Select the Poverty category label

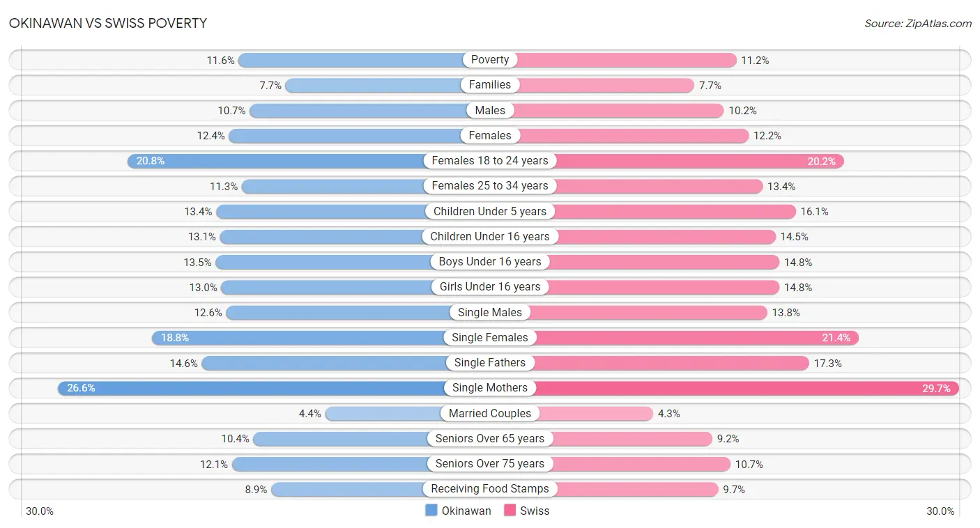[490, 59]
